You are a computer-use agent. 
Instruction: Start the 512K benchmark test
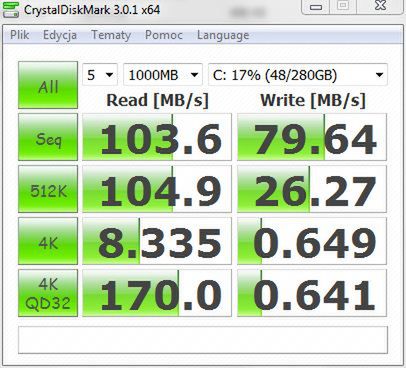coord(48,189)
